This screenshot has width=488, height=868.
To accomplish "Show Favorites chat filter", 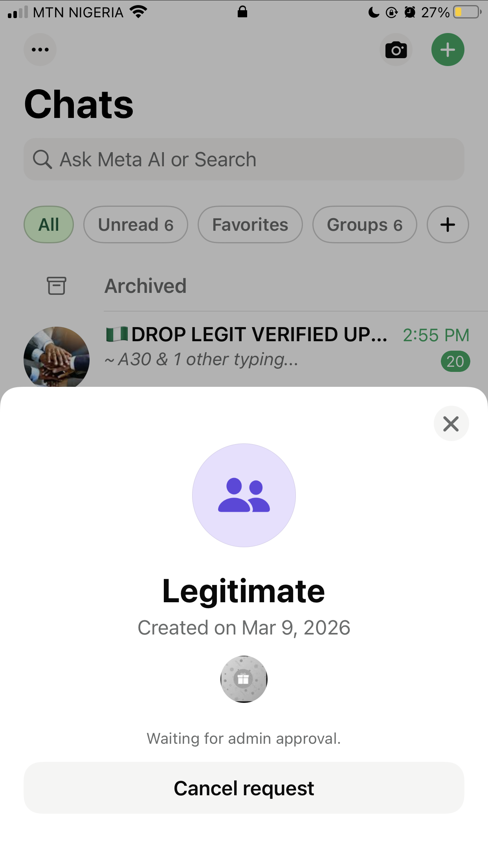I will pos(250,225).
